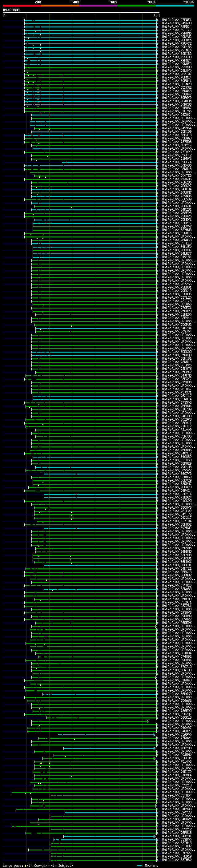Select label UniRef100_Q7RA04
The width and height of the screenshot is (197, 868).
coord(176,737)
